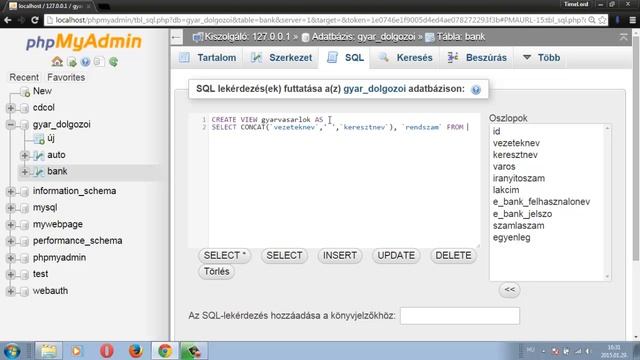The image size is (640, 360).
Task: Collapse the gyar_dolgozoi database node
Action: click(11, 124)
